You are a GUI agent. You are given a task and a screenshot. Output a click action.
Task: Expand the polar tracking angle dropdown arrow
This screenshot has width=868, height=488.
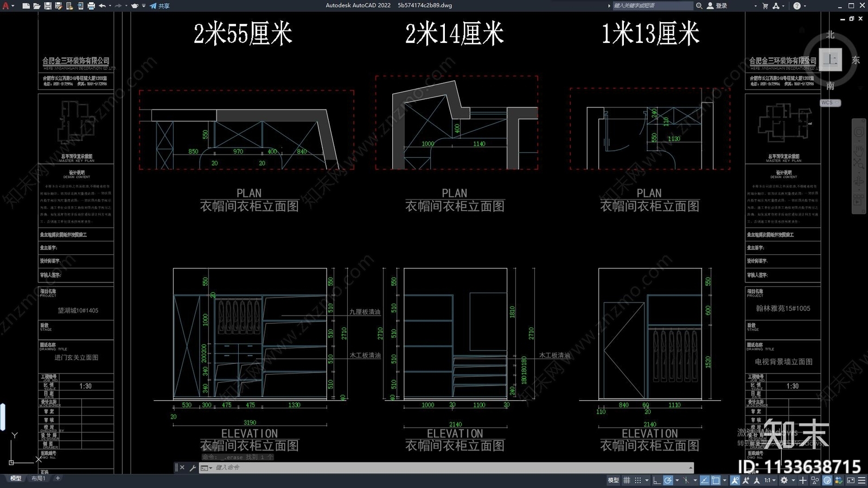[677, 480]
